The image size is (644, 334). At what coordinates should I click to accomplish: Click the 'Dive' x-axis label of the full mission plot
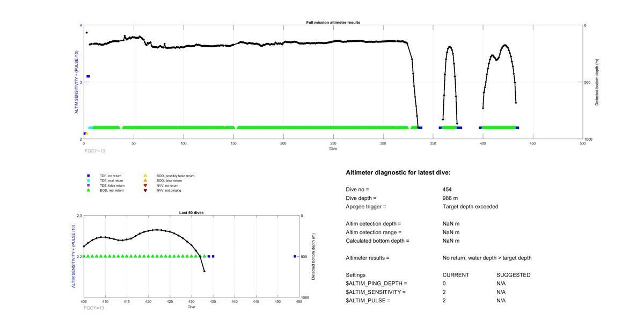pyautogui.click(x=333, y=149)
